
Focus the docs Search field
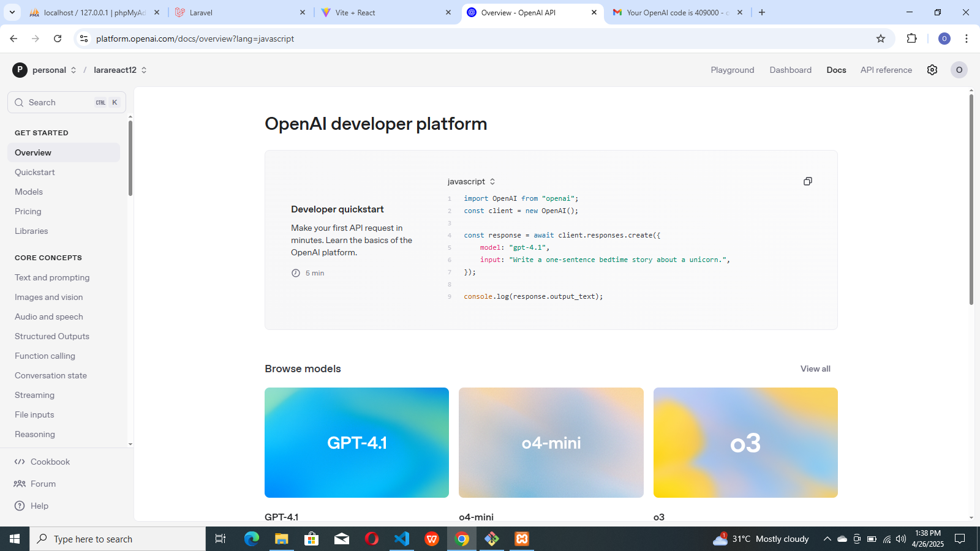pos(67,102)
